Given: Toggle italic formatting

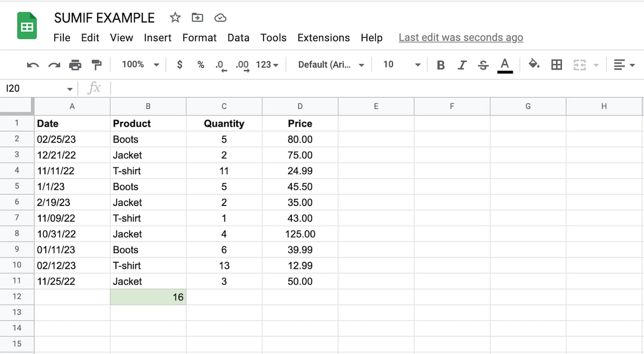Looking at the screenshot, I should tap(462, 65).
